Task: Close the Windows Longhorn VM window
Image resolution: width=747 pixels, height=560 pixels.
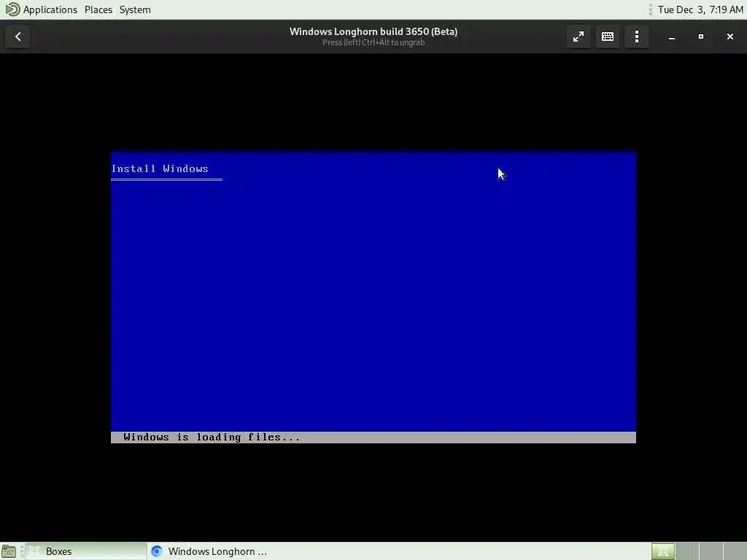Action: (x=729, y=36)
